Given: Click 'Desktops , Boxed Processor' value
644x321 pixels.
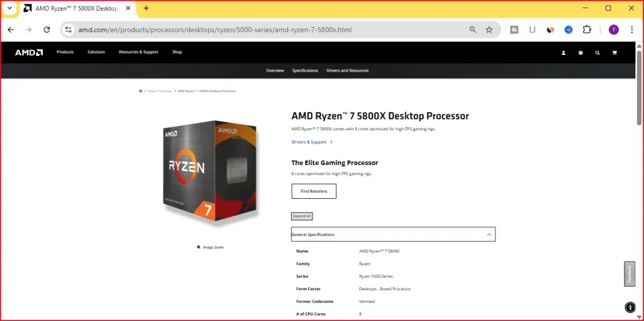Looking at the screenshot, I should tap(385, 289).
